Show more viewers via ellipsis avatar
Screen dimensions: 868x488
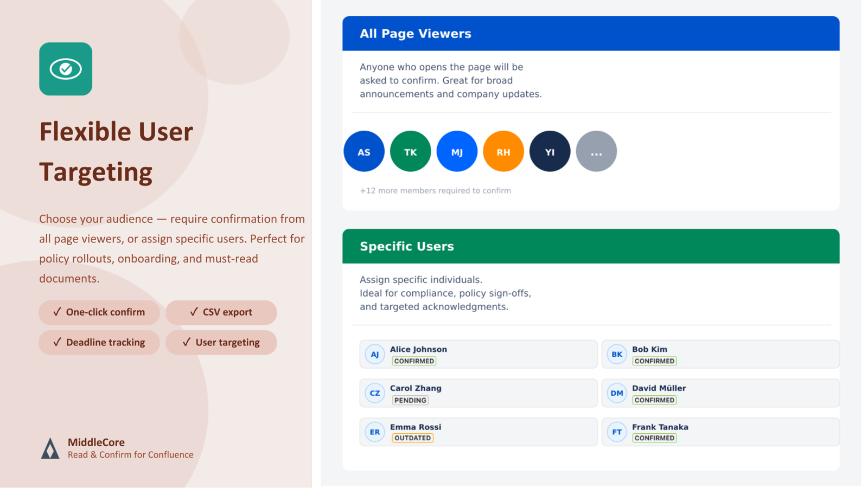pos(596,151)
